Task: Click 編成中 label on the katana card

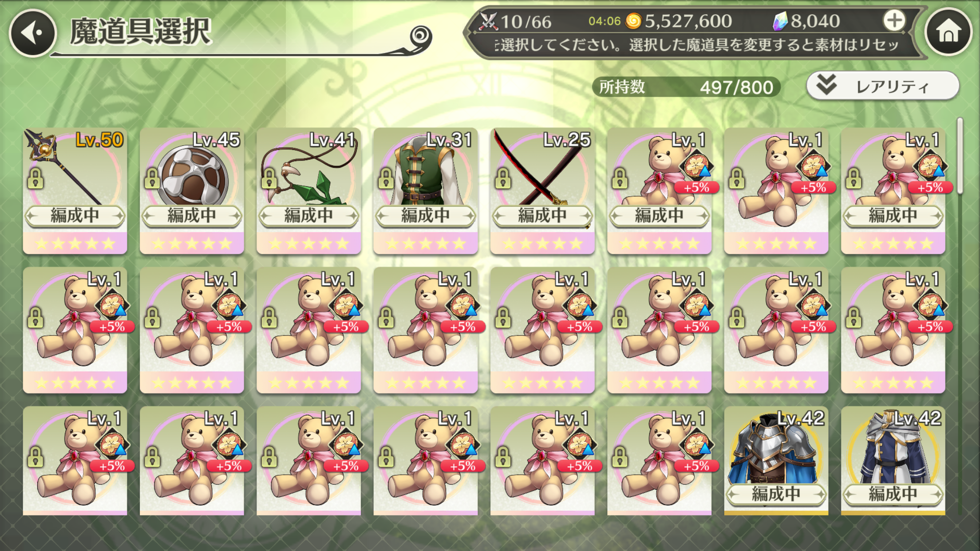Action: (x=542, y=216)
